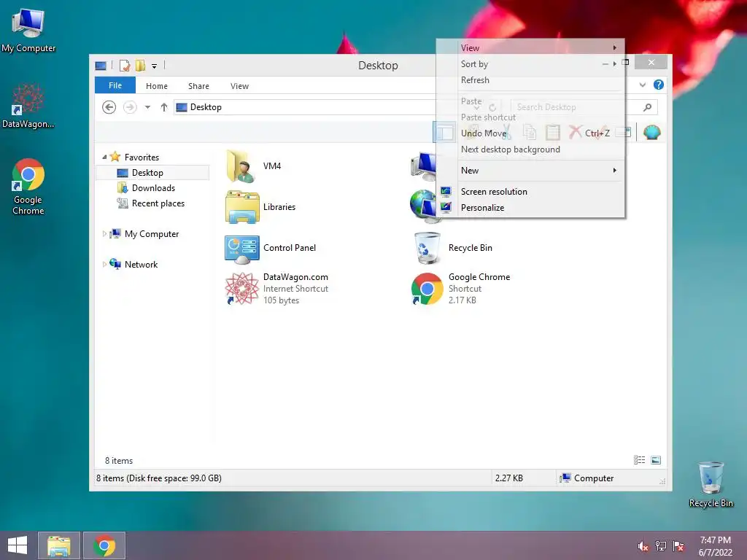Open My Computer desktop icon
Screen dimensions: 747x560
[28, 31]
